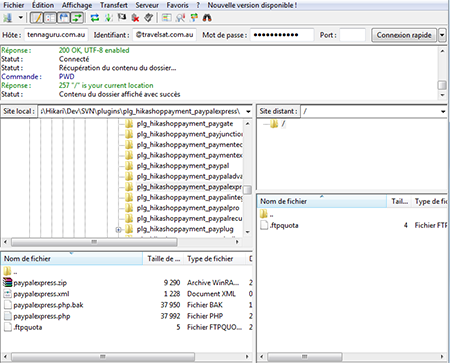Toggle the message log display
The image size is (450, 363).
point(37,18)
